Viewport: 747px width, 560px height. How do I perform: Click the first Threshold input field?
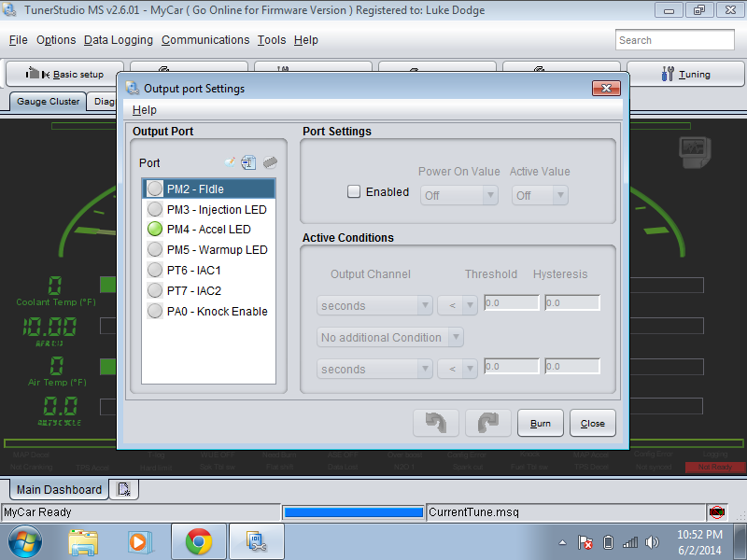[512, 302]
